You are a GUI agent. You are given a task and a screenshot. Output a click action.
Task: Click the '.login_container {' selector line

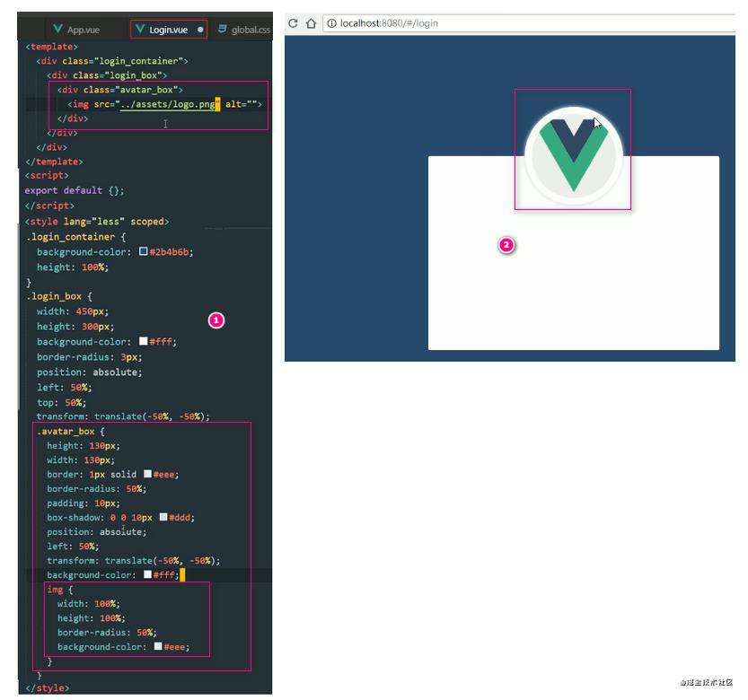75,237
